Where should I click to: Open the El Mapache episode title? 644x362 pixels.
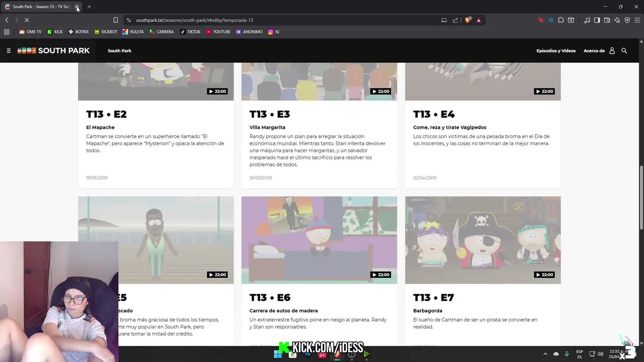click(x=100, y=127)
